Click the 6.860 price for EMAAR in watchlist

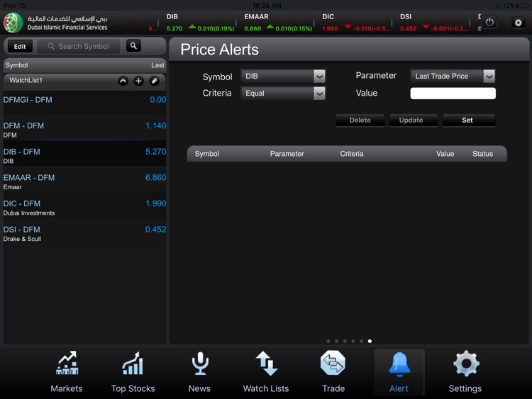(156, 178)
